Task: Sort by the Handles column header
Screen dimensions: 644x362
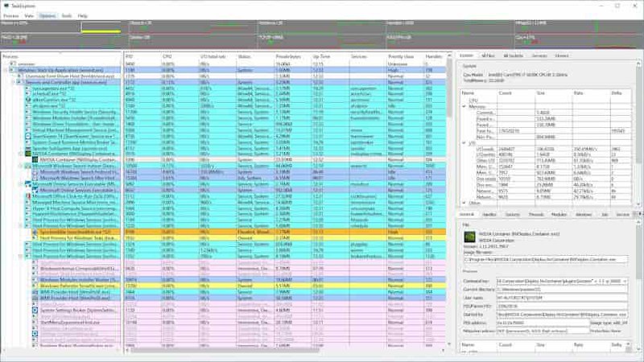Action: point(435,56)
